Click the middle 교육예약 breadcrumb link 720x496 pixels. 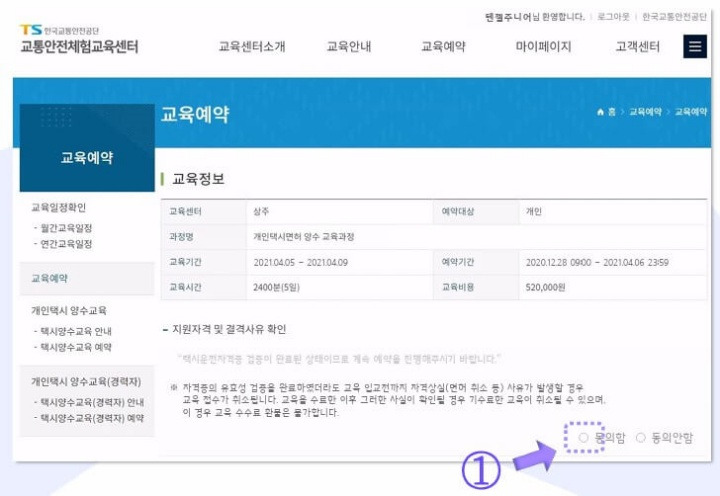pos(645,112)
